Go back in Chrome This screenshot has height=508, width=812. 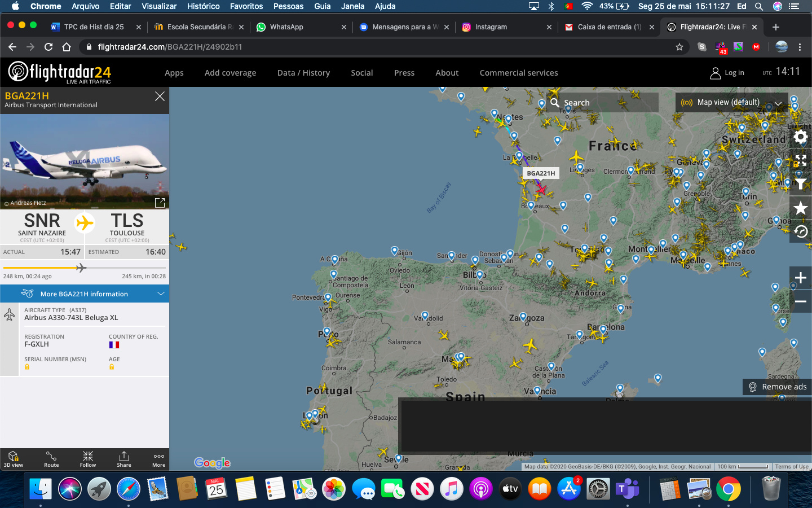tap(12, 47)
